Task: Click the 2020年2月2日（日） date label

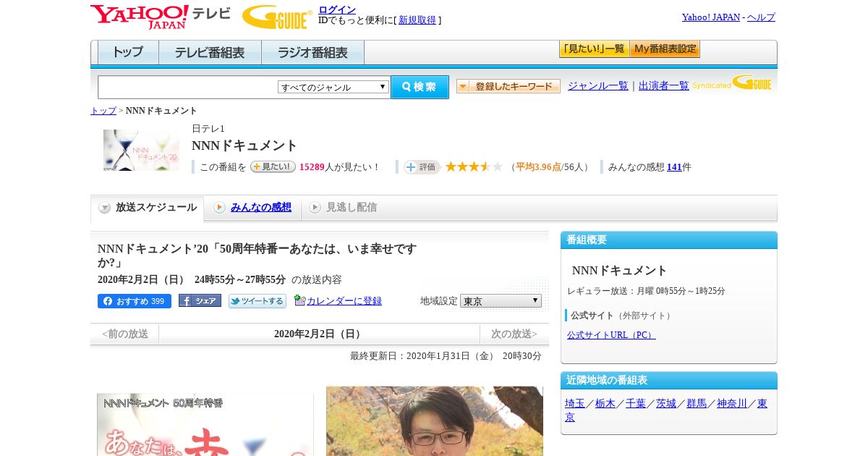Action: 318,334
